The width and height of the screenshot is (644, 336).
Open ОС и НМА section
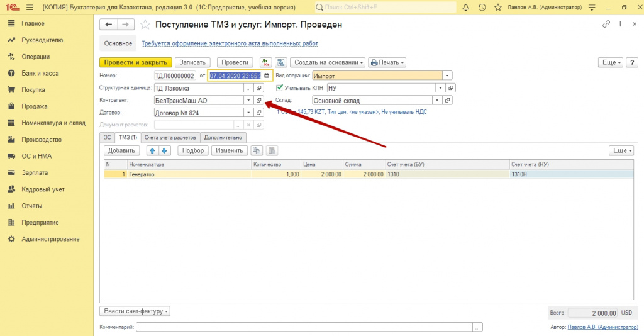[x=36, y=156]
